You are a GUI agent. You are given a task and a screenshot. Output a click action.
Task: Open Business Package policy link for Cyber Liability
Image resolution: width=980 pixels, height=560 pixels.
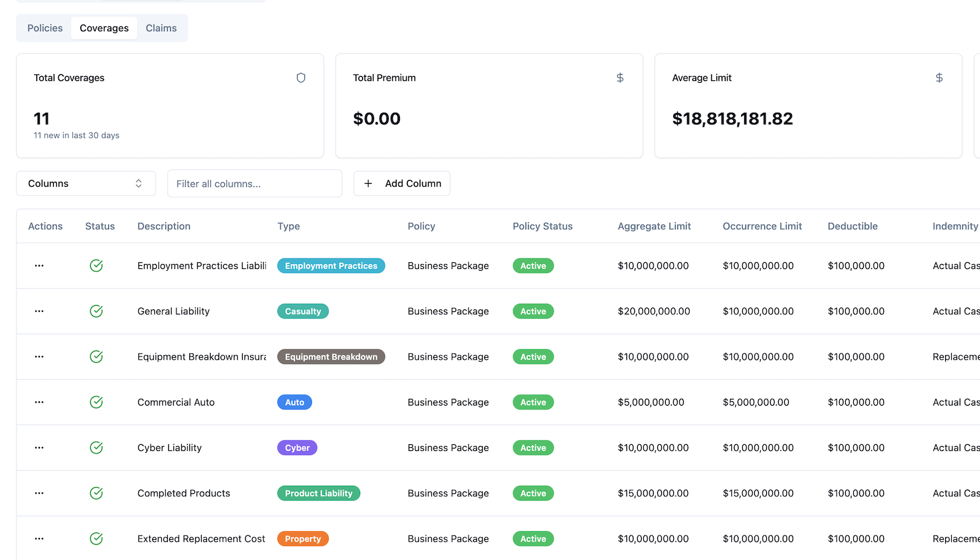[448, 448]
